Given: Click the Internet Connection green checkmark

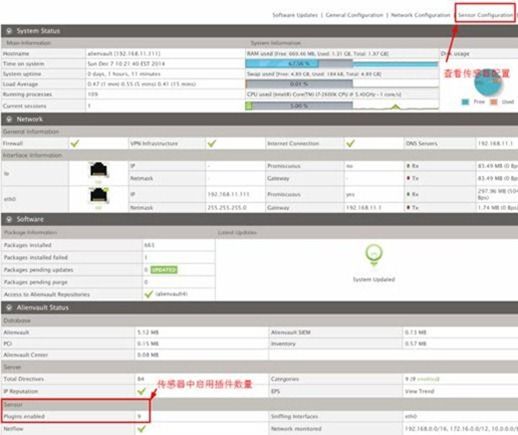Looking at the screenshot, I should pos(350,143).
